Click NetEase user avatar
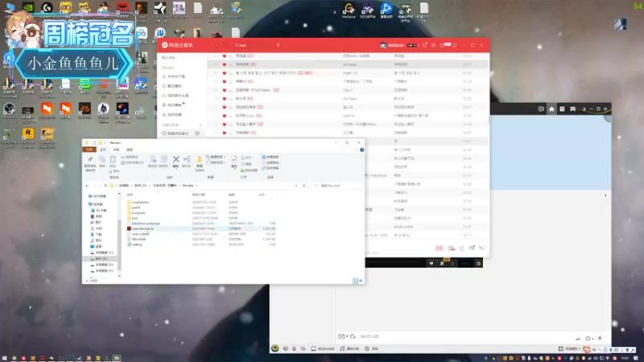The width and height of the screenshot is (644, 362). (x=383, y=45)
